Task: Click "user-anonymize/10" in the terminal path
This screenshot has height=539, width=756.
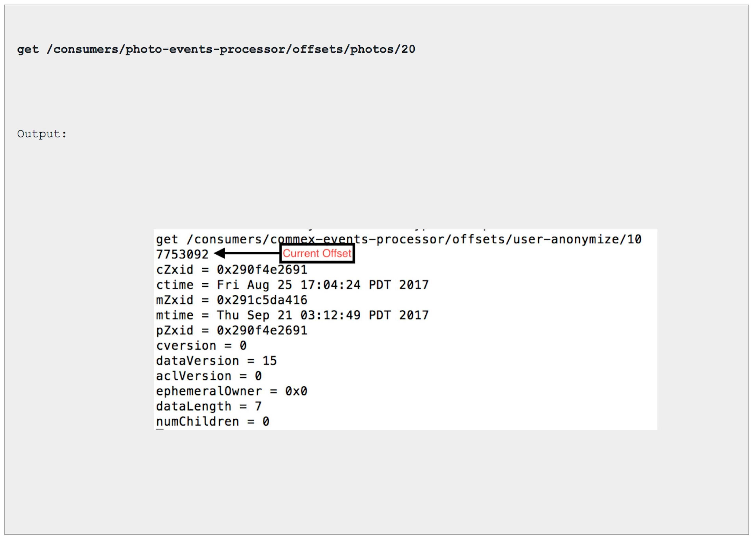Action: click(577, 239)
